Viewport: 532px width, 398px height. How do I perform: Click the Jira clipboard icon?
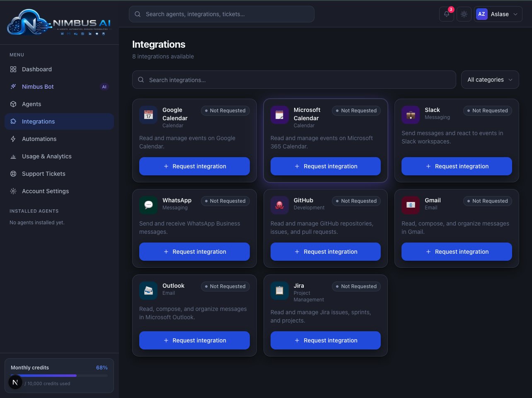click(x=280, y=291)
